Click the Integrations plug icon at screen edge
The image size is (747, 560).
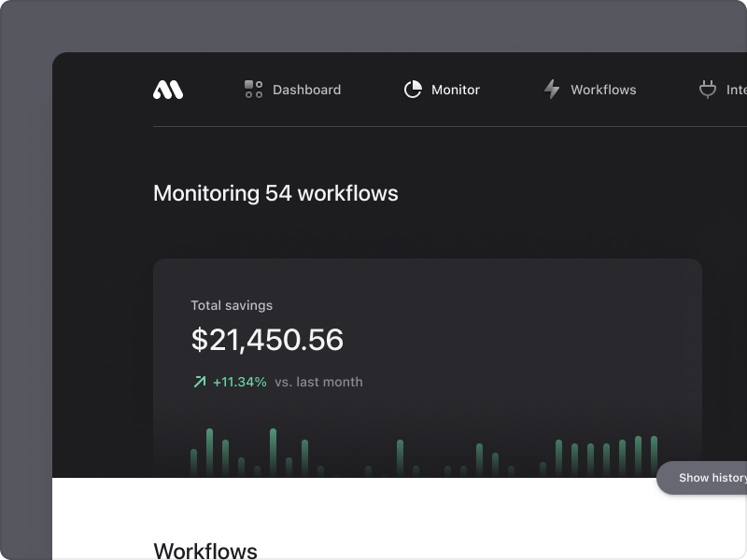click(707, 89)
